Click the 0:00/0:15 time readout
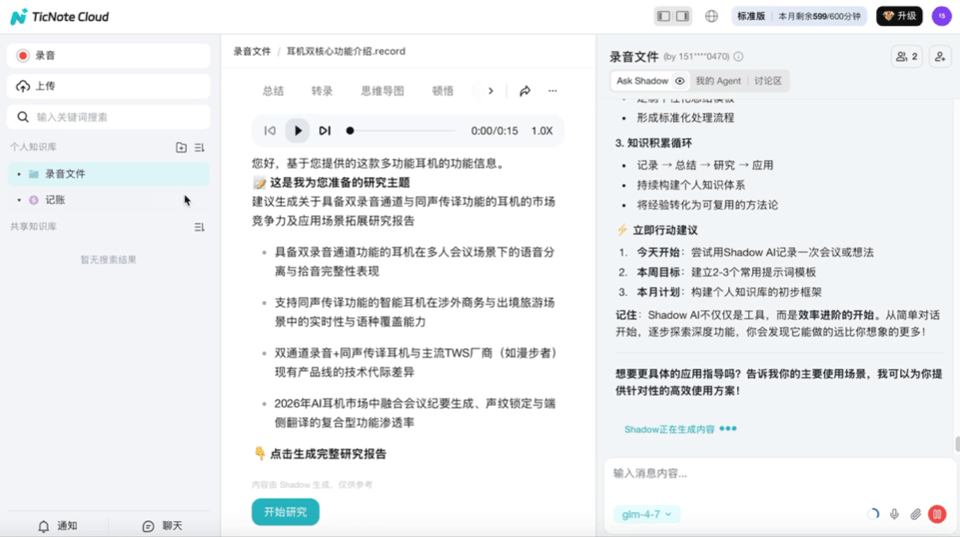This screenshot has width=960, height=537. click(494, 131)
